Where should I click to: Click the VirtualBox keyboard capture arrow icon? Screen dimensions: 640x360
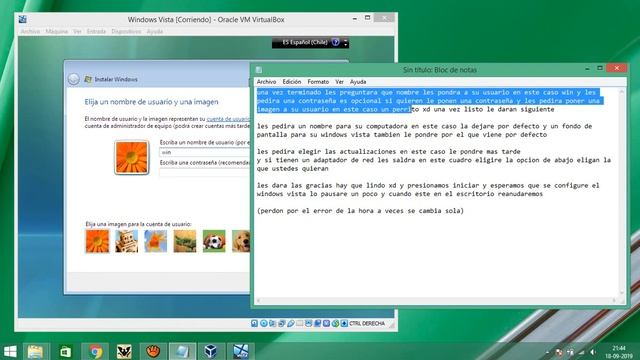point(344,323)
